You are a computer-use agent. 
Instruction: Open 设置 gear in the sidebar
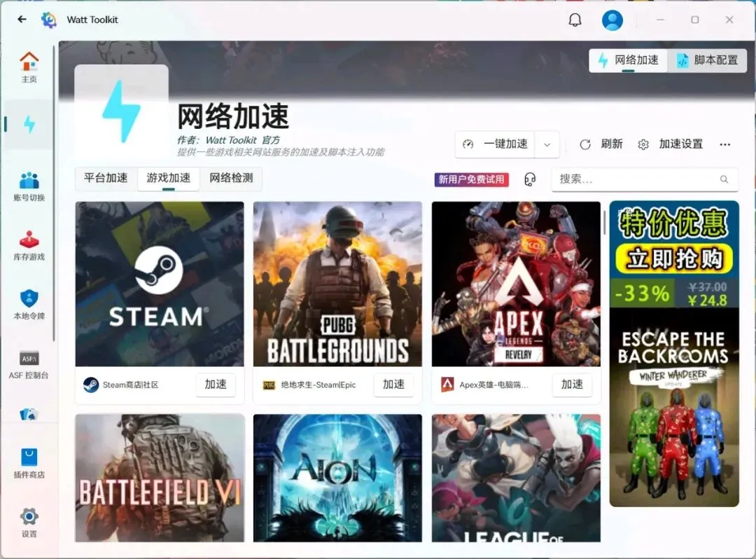pos(29,523)
